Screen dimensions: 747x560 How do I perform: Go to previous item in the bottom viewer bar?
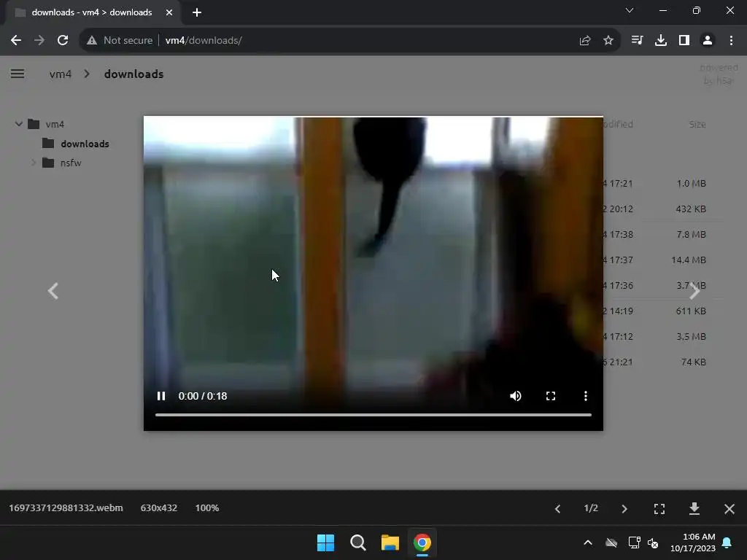557,508
